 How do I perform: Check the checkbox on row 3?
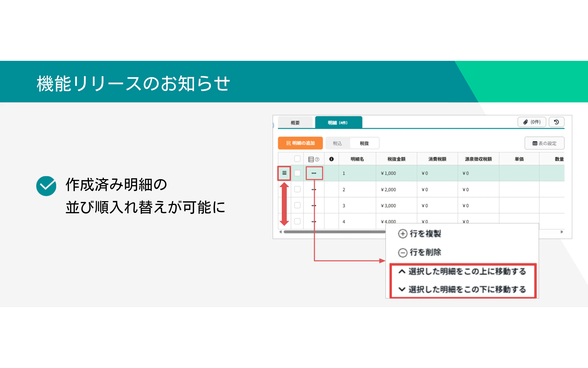pyautogui.click(x=297, y=205)
